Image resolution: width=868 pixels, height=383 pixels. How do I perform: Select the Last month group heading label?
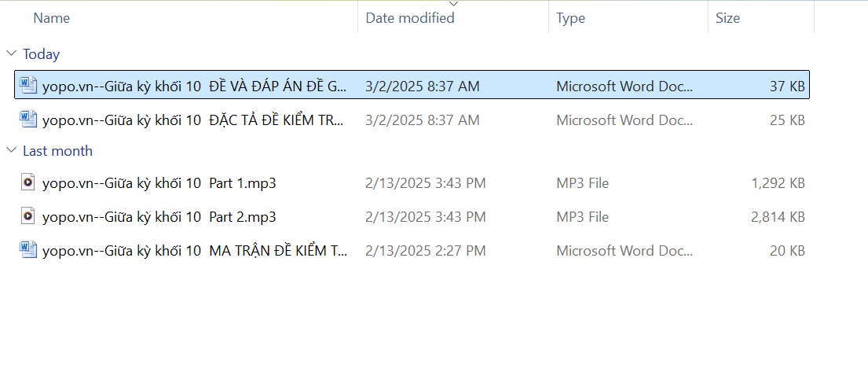(57, 151)
